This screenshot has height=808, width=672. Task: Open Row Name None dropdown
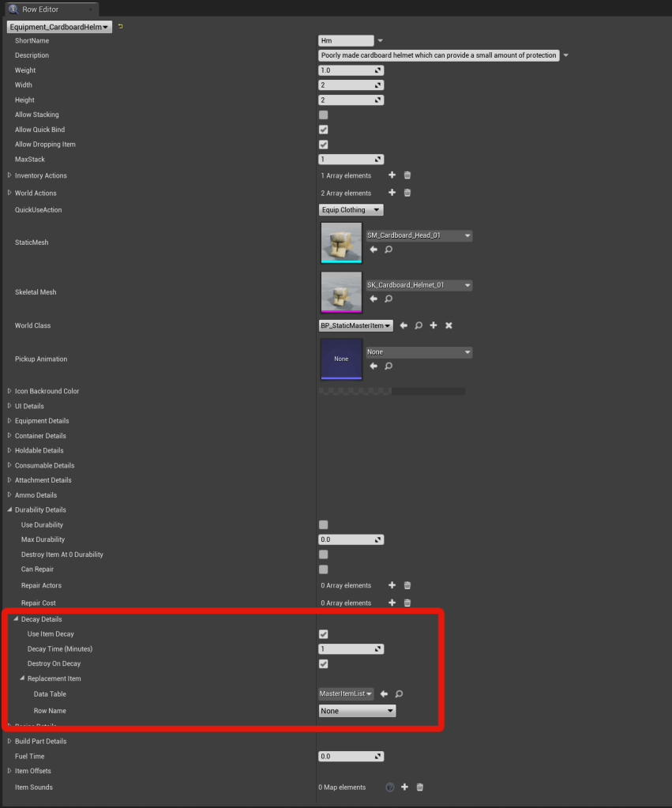tap(357, 711)
